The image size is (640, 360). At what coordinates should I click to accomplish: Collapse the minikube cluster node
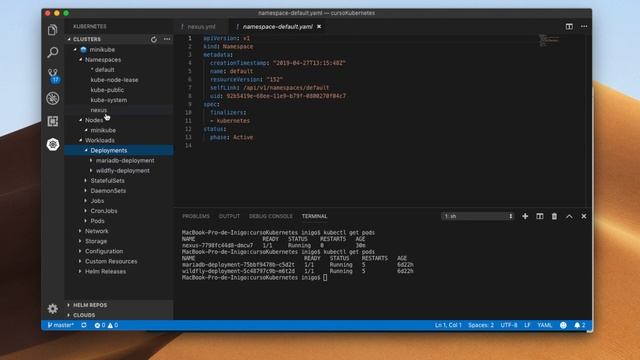(76, 49)
